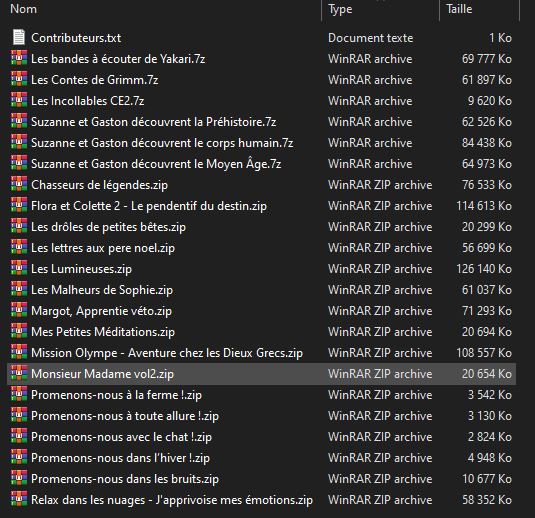Select file name Les Contes de Grimm.7z
Image resolution: width=535 pixels, height=518 pixels.
point(95,80)
